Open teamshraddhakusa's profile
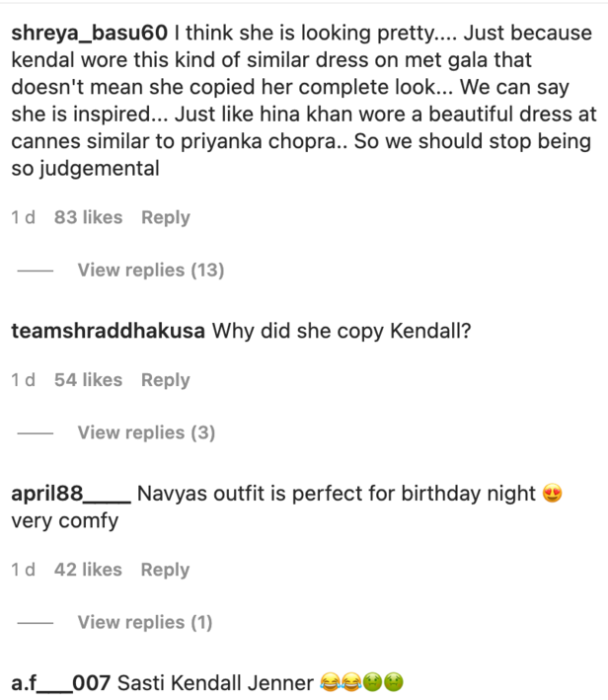The width and height of the screenshot is (608, 700). [108, 331]
